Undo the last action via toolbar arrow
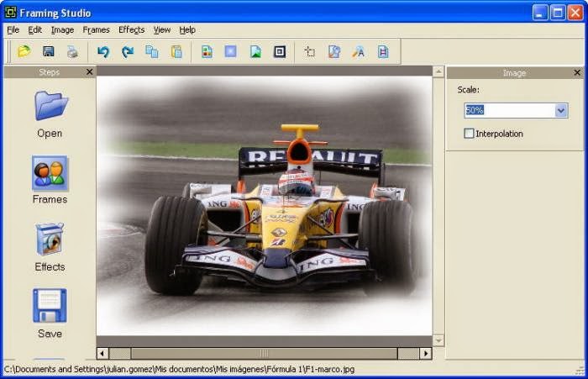This screenshot has height=379, width=588. coord(103,52)
